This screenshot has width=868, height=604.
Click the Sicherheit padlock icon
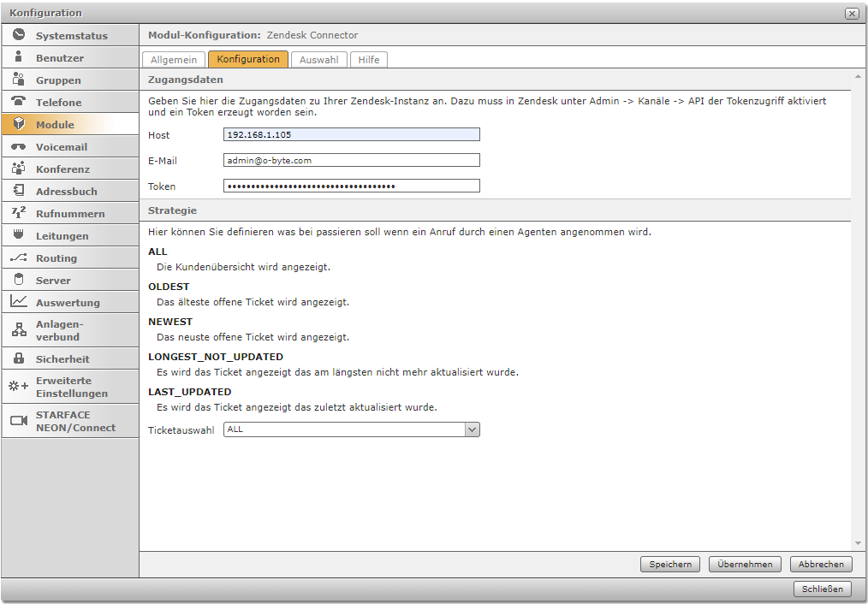click(19, 358)
